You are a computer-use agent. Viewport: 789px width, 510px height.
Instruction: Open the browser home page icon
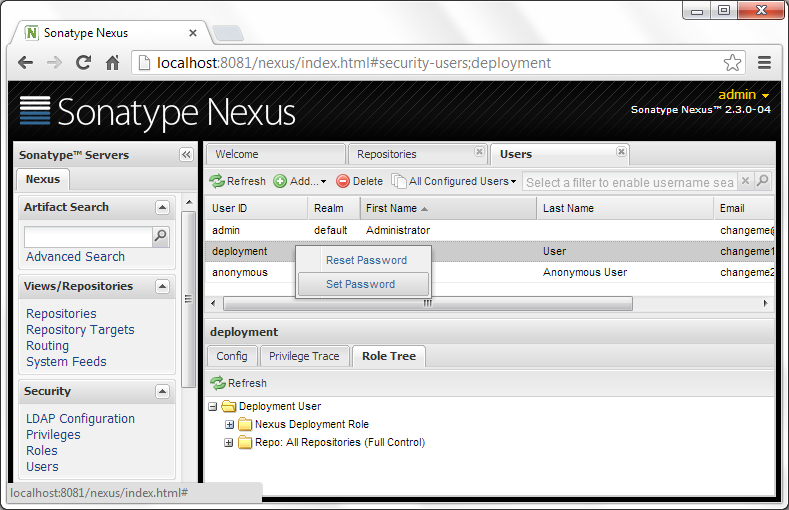[113, 63]
